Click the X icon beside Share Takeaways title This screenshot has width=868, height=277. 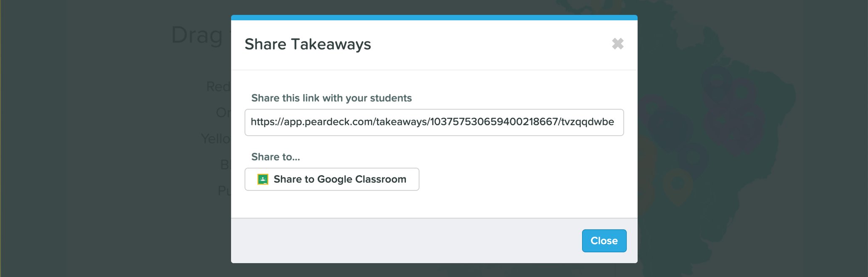tap(618, 44)
